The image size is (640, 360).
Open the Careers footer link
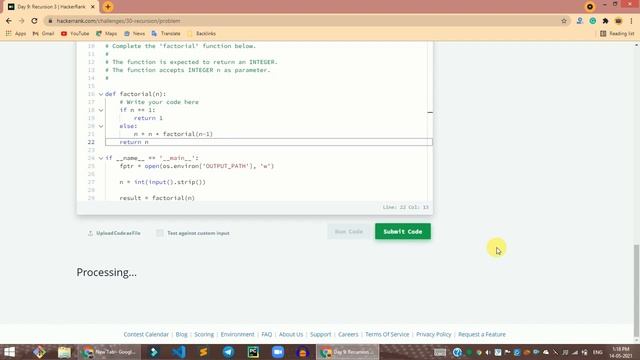[x=348, y=334]
